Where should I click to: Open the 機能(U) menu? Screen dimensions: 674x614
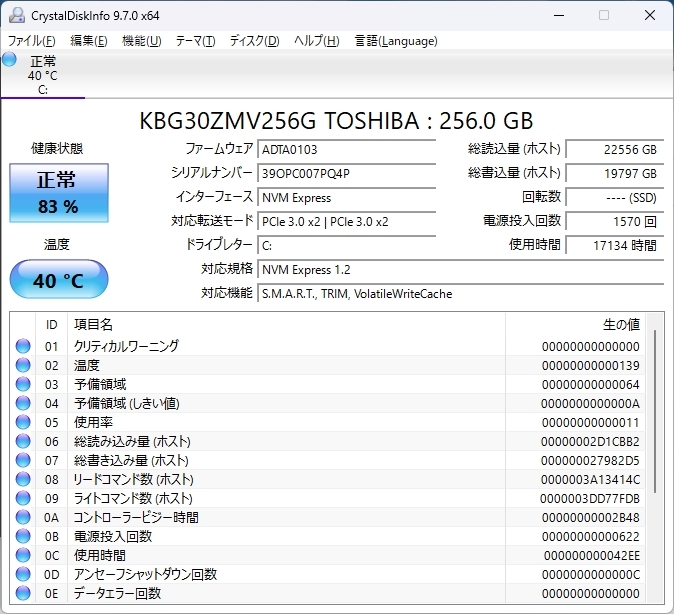tap(141, 41)
